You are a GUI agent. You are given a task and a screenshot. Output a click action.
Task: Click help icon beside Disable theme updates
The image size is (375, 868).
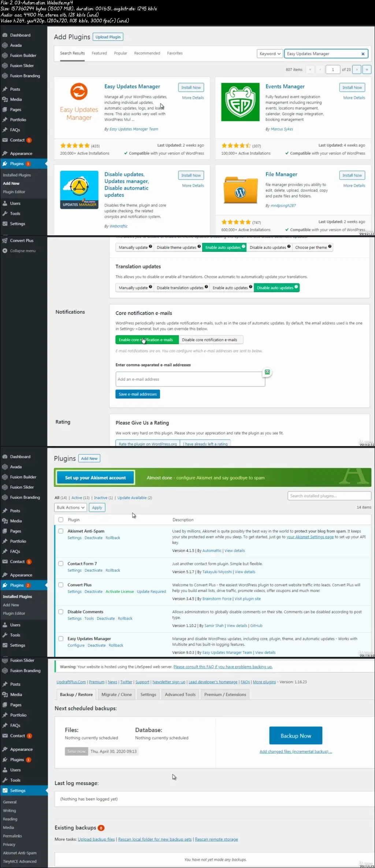click(199, 247)
